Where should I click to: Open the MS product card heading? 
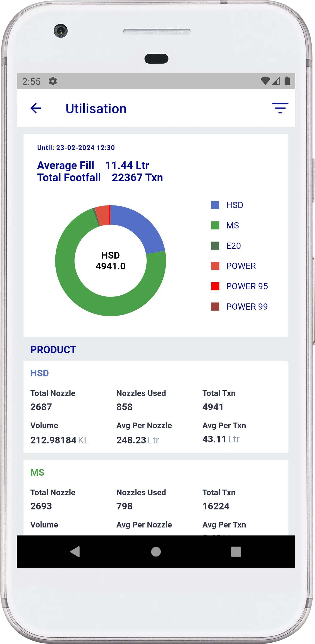pyautogui.click(x=37, y=472)
